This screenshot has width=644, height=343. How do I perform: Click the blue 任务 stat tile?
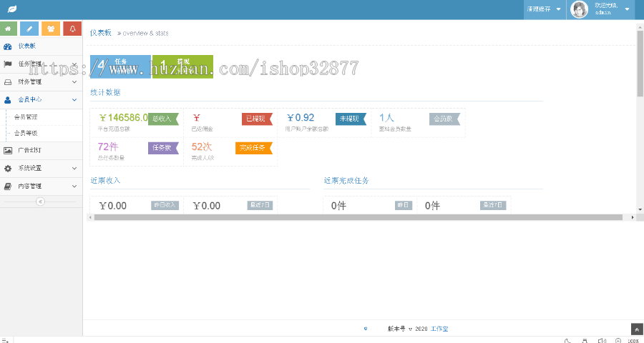point(120,66)
